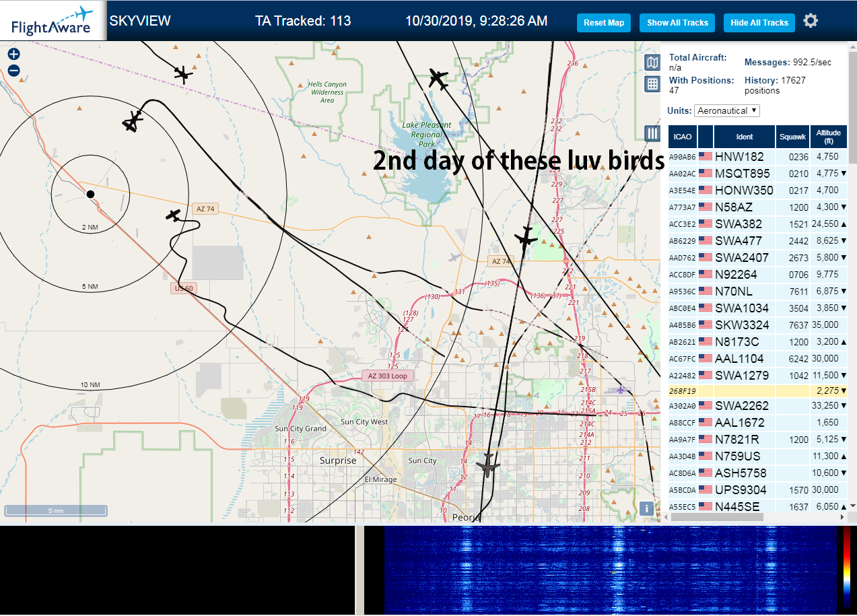Click the FlightAware logo
Screen dimensions: 857x616
53,21
